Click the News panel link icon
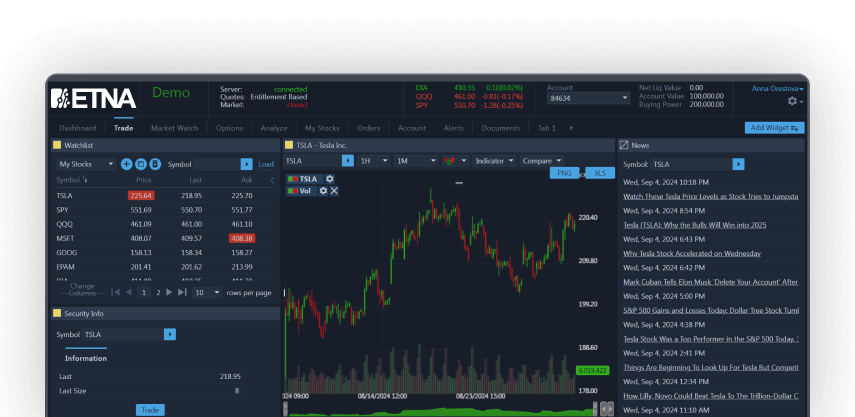The height and width of the screenshot is (417, 855). 624,146
